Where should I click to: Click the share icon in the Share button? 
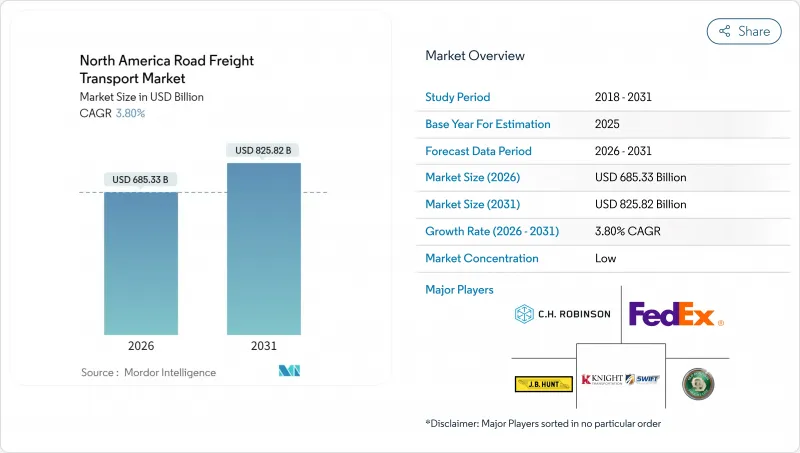pos(724,31)
